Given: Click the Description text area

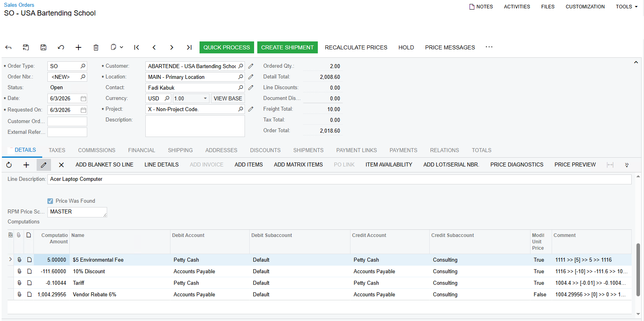Looking at the screenshot, I should pyautogui.click(x=195, y=126).
